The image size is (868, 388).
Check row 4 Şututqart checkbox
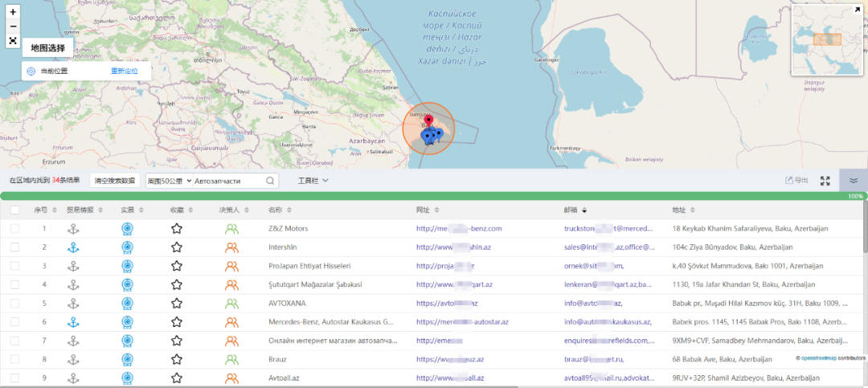click(15, 284)
